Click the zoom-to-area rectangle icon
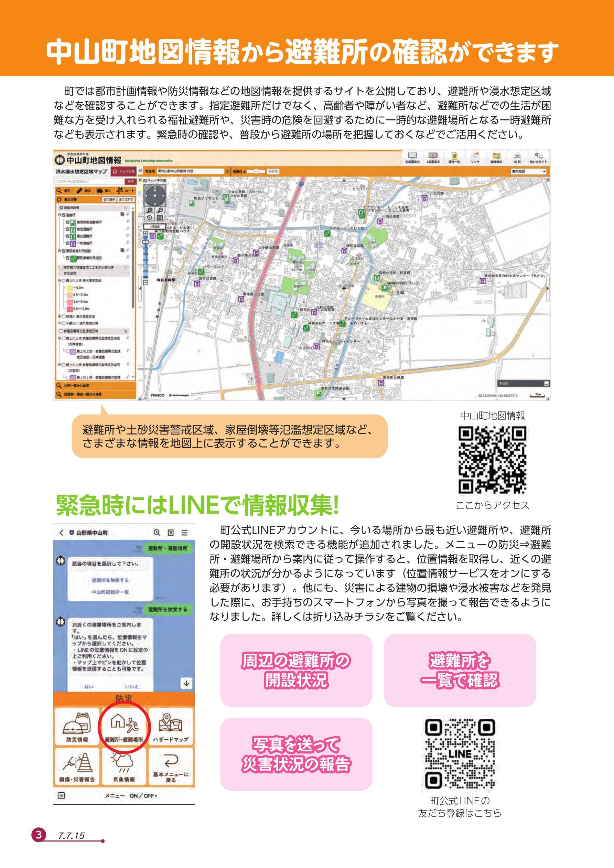 click(x=160, y=218)
